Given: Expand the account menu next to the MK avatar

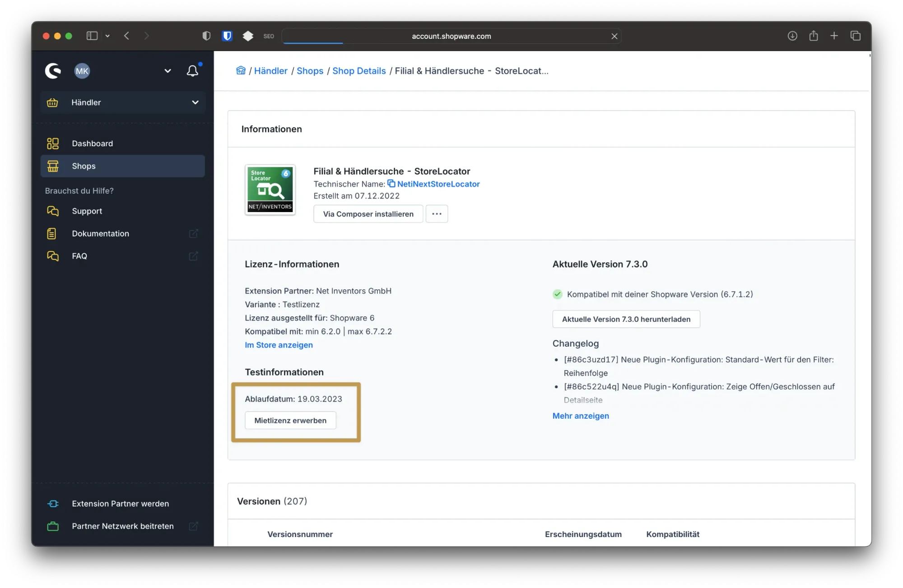Looking at the screenshot, I should coord(168,71).
